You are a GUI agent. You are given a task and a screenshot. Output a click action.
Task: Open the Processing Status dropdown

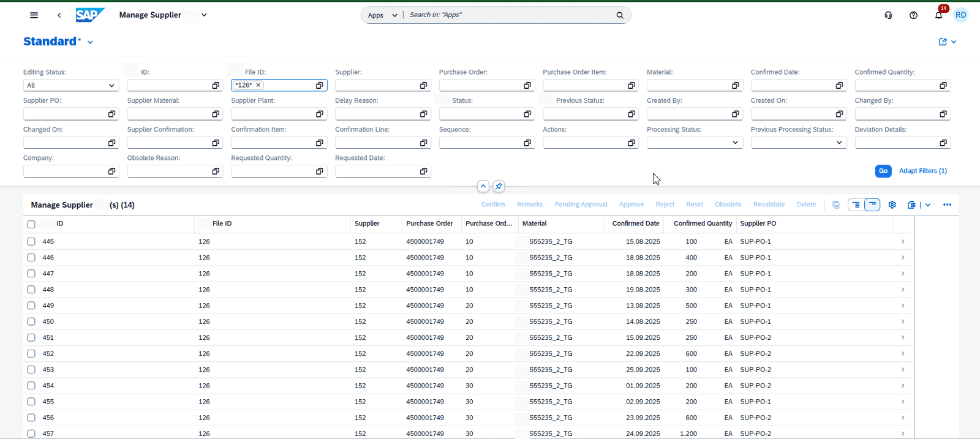coord(735,143)
